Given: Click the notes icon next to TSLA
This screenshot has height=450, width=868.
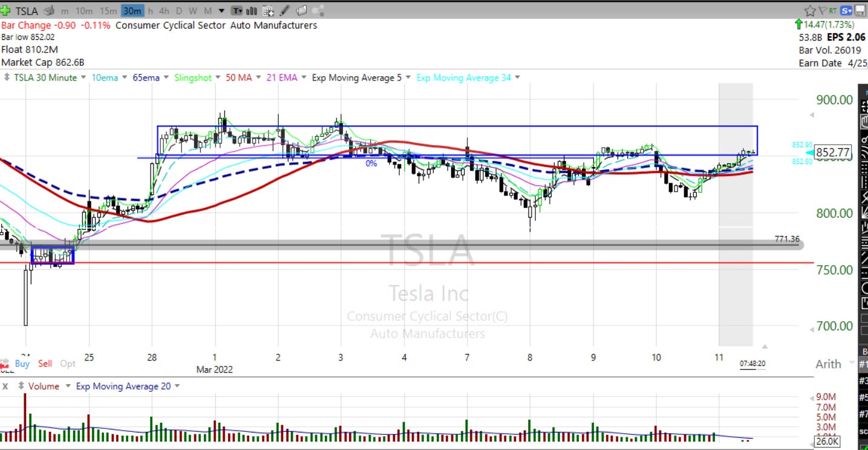Looking at the screenshot, I should click(x=50, y=11).
